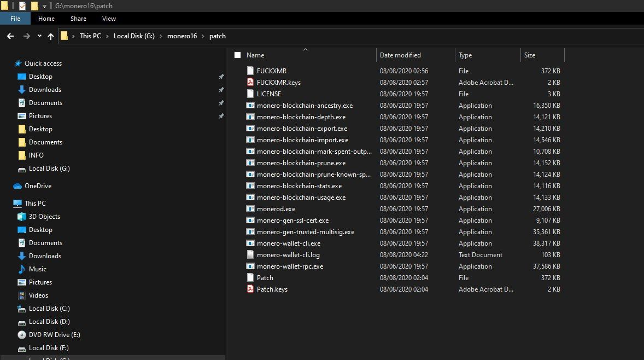Select monero-blockchain-import.exe file name
644x360 pixels.
point(303,140)
